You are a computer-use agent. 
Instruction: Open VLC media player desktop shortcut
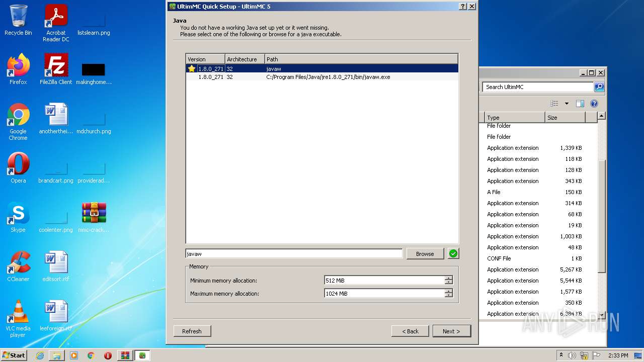(18, 319)
